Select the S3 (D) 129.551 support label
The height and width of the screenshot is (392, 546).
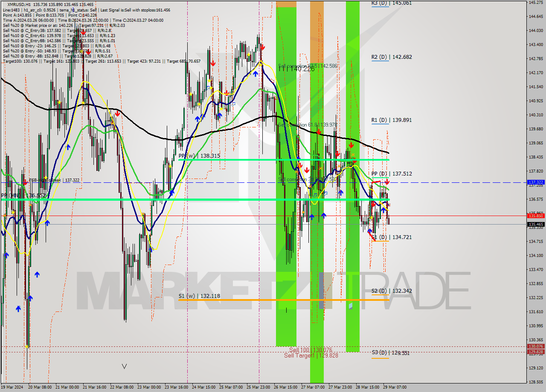[390, 353]
